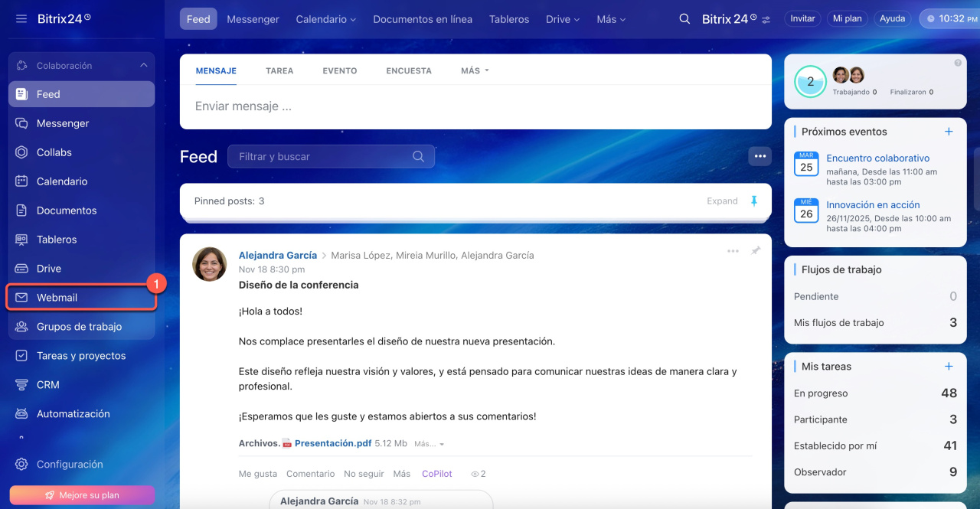The height and width of the screenshot is (509, 980).
Task: Click the circular work time progress indicator
Action: [810, 82]
